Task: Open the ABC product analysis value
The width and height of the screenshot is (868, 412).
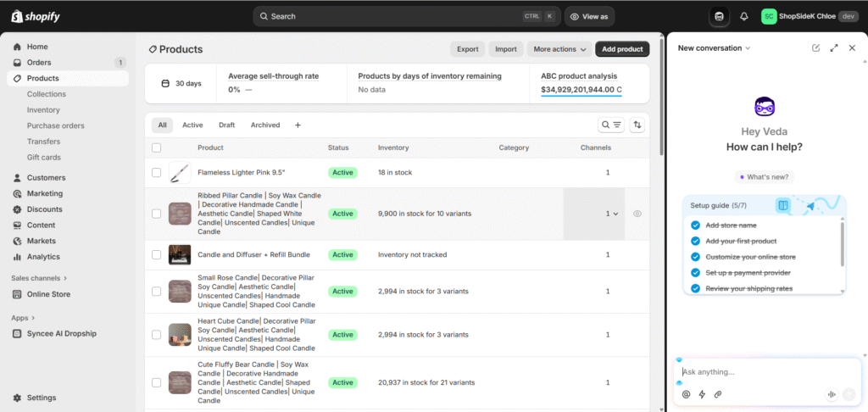Action: tap(581, 90)
